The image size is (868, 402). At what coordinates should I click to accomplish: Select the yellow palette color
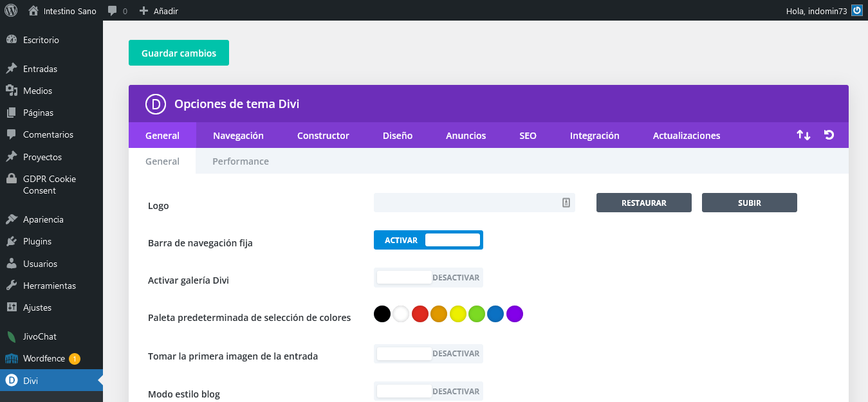[458, 314]
